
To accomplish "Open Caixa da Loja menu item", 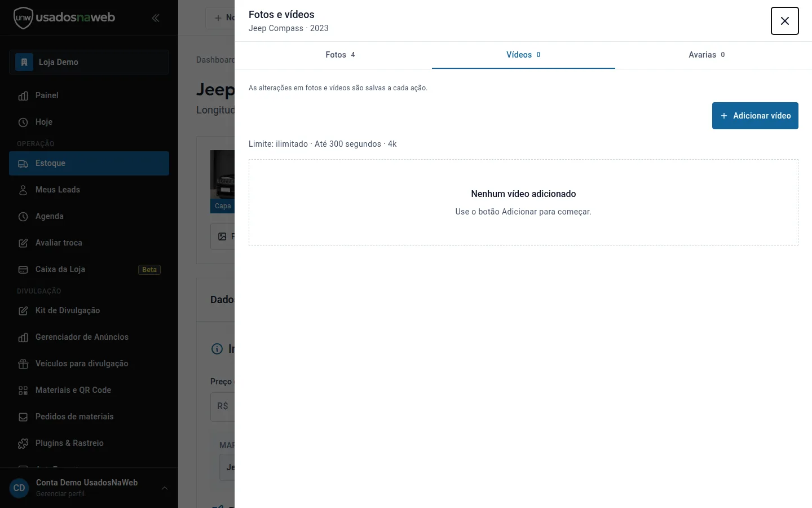I will coord(89,269).
